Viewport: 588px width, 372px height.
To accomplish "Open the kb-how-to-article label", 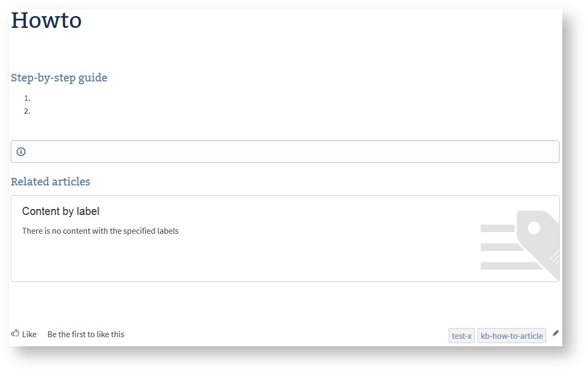I will [x=511, y=336].
